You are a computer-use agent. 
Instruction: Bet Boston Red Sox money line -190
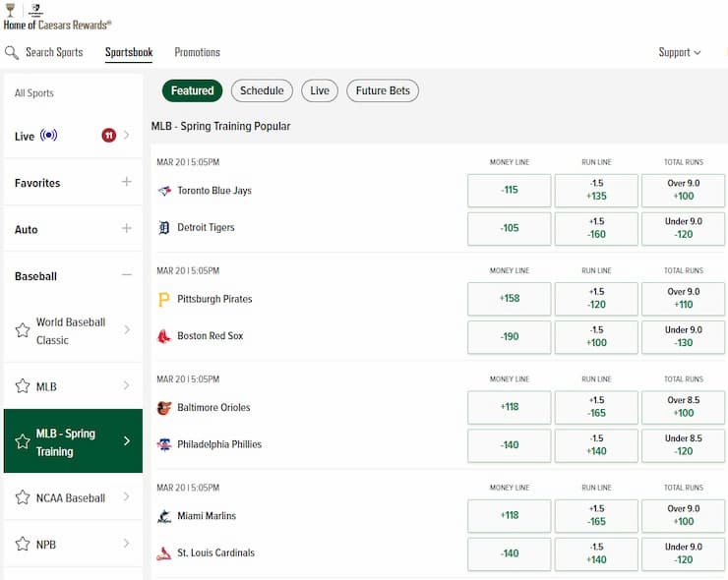coord(510,337)
